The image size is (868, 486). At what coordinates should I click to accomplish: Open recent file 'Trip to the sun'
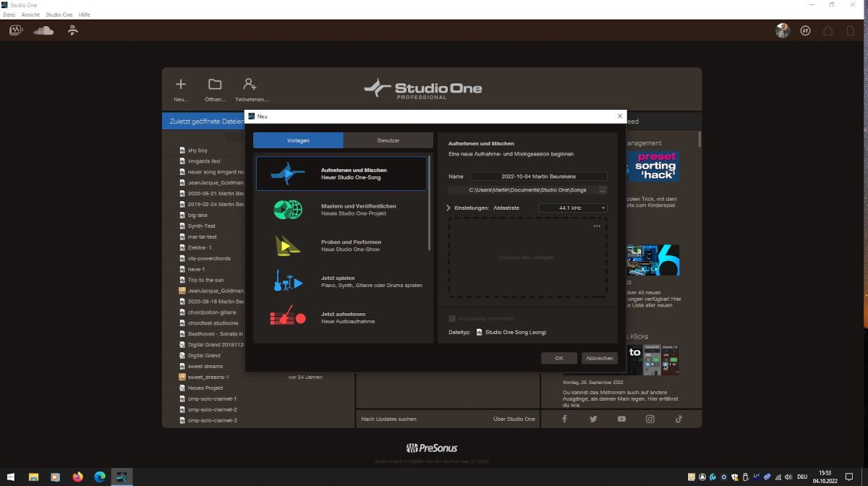[206, 280]
